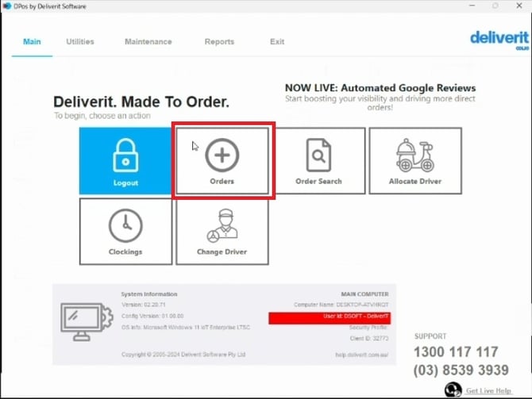Click the system information computer icon
The image size is (532, 399).
[x=87, y=321]
